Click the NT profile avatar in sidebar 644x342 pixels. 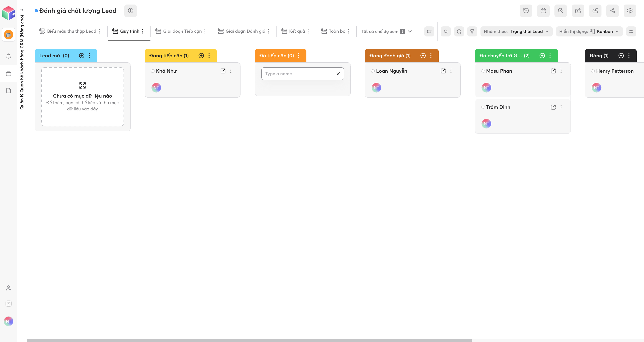[x=9, y=321]
